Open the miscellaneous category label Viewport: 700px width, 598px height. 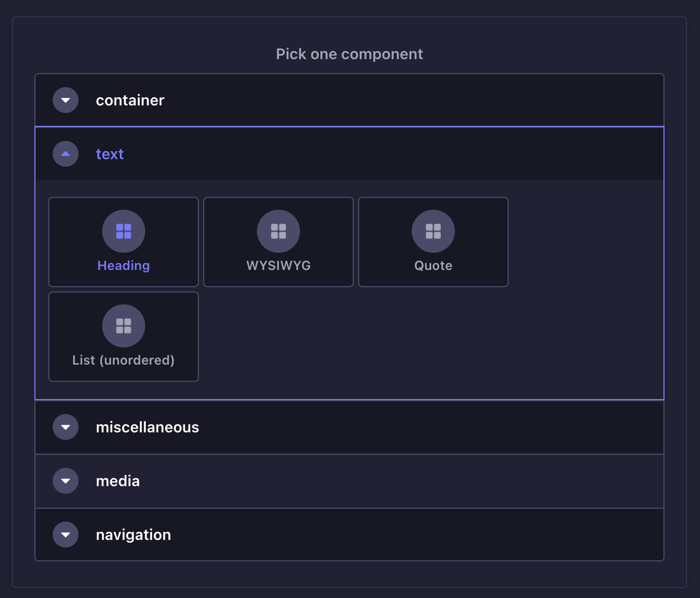coord(147,427)
